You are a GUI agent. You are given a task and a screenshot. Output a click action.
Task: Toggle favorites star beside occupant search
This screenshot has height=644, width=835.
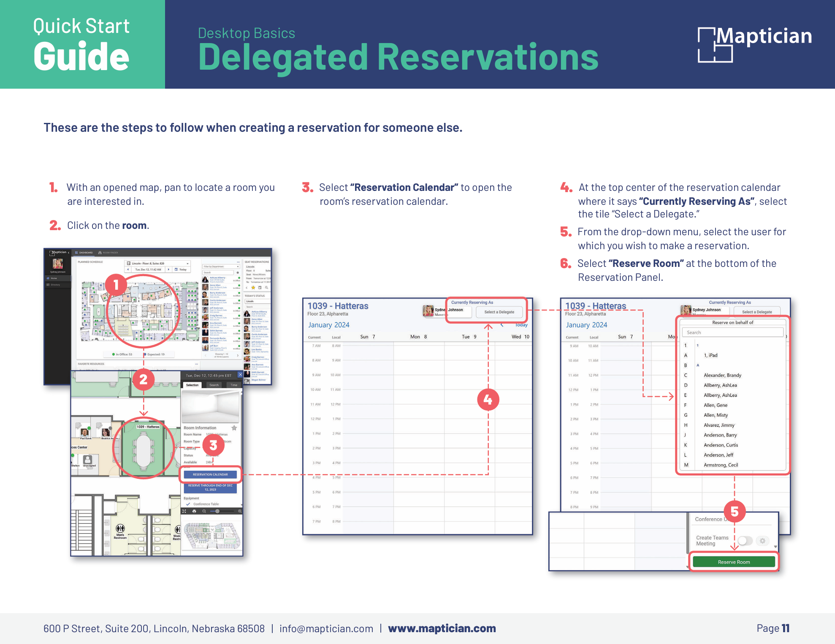click(238, 272)
